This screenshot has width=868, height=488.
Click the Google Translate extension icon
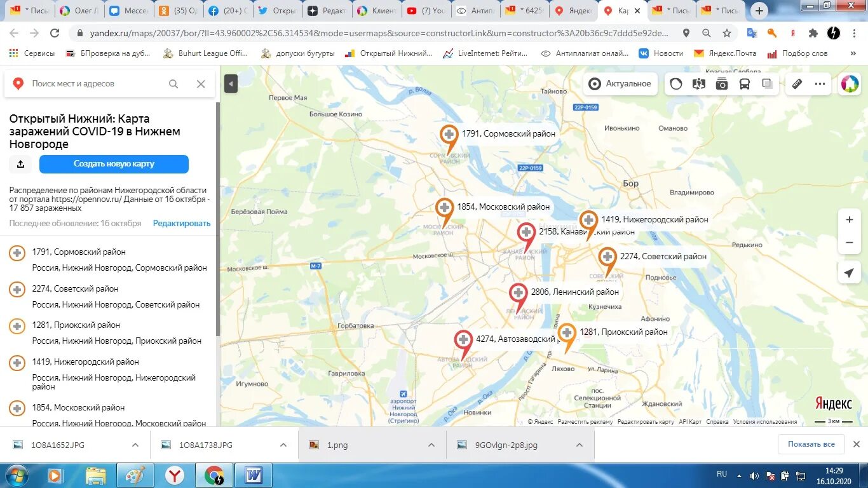[x=752, y=33]
